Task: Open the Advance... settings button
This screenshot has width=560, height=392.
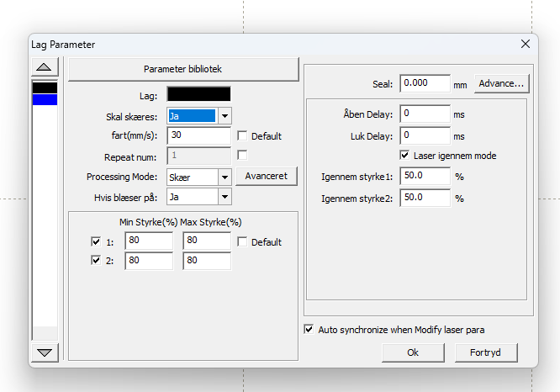Action: (501, 83)
